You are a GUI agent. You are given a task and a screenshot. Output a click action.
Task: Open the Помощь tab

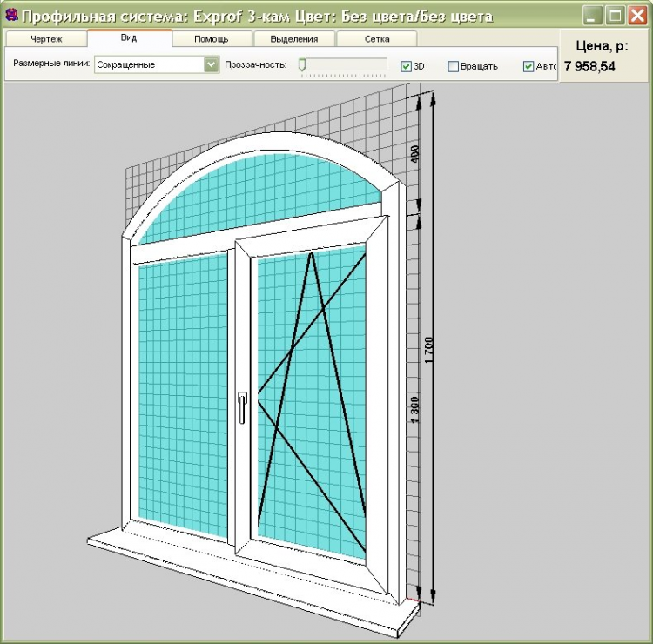coord(212,39)
